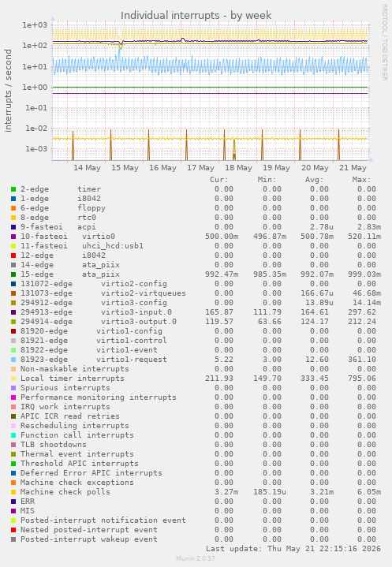Click the virtio3-input.0 dark purple swatch

coord(13,312)
